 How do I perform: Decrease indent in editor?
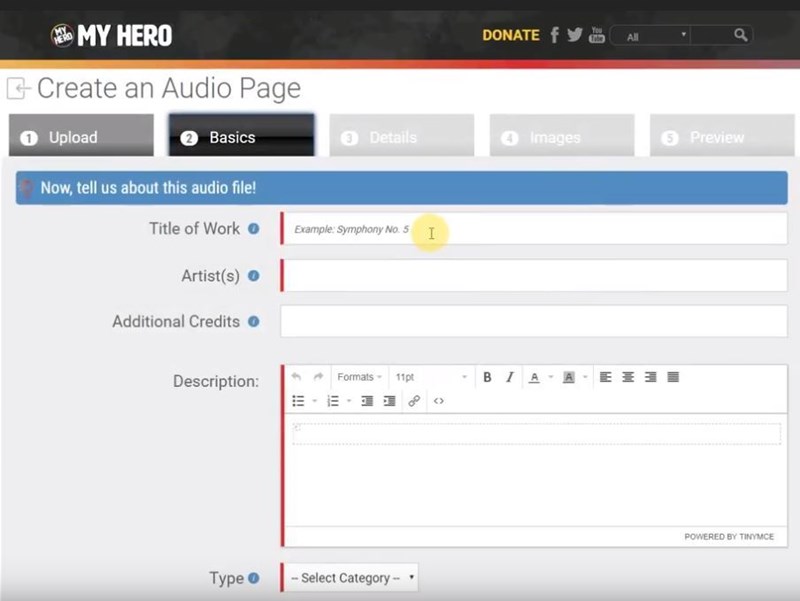[x=367, y=401]
